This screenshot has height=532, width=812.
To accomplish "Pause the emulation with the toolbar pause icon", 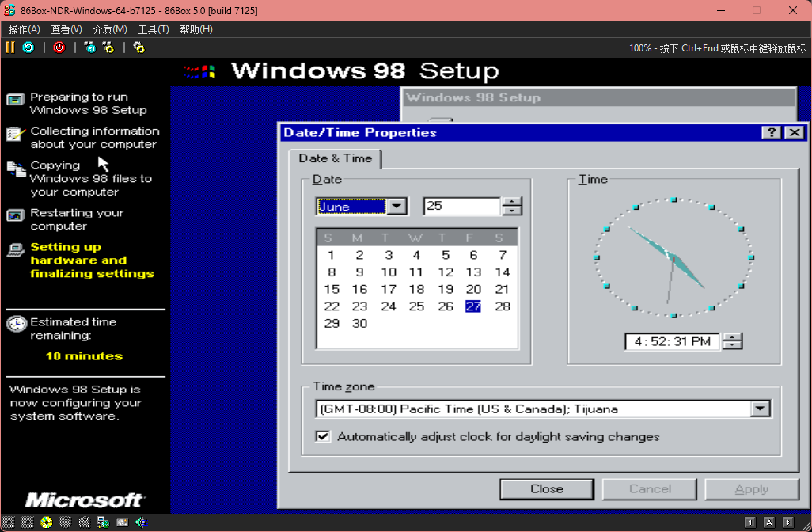I will (x=10, y=47).
